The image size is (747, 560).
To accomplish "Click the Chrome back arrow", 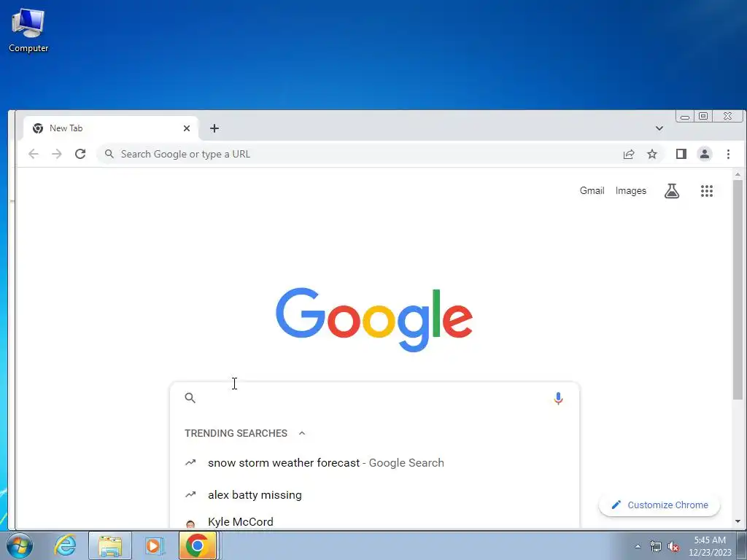I will (x=34, y=154).
